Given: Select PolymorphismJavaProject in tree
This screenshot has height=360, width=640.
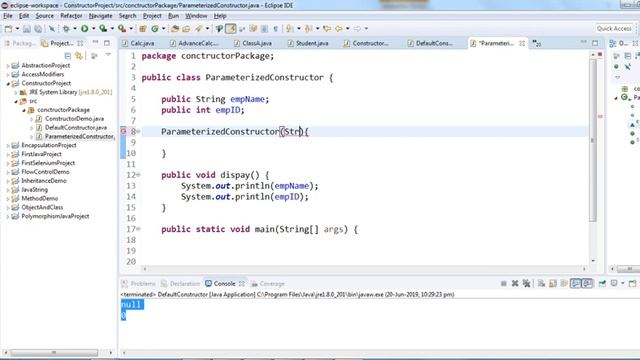Looking at the screenshot, I should coord(55,216).
